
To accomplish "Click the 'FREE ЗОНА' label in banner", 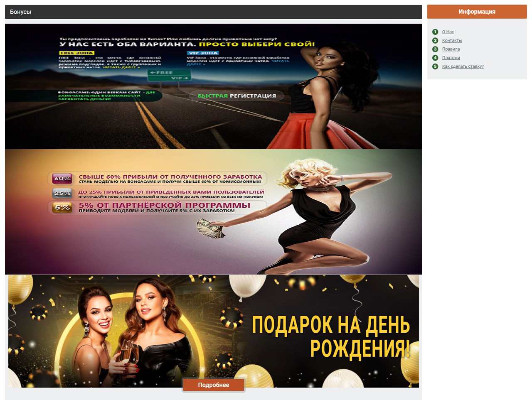I will pyautogui.click(x=76, y=53).
